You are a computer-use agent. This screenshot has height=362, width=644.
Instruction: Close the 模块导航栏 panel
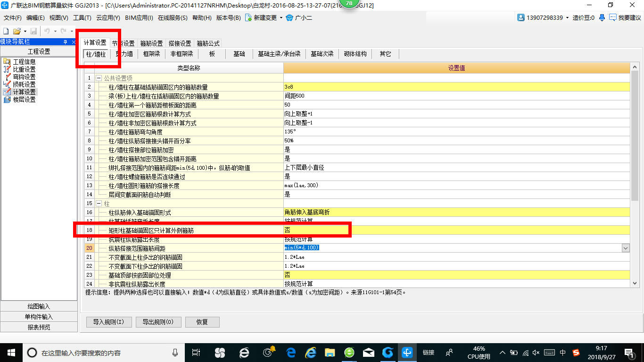pyautogui.click(x=73, y=42)
